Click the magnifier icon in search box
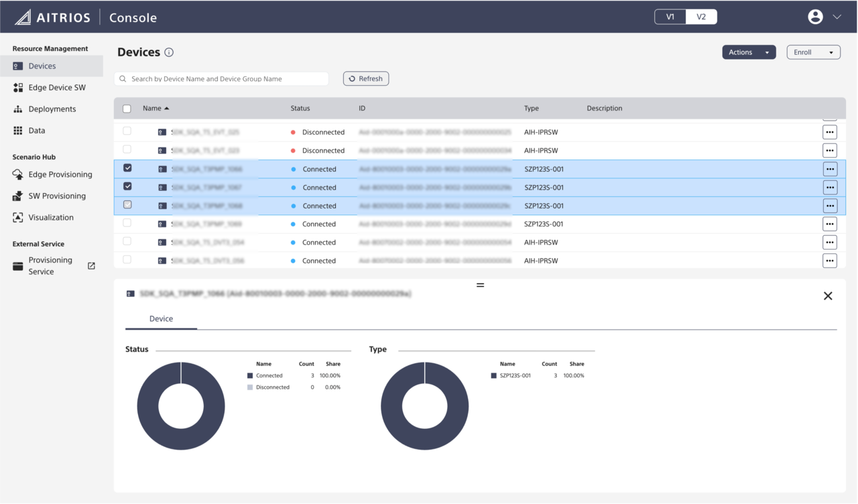 pos(123,78)
